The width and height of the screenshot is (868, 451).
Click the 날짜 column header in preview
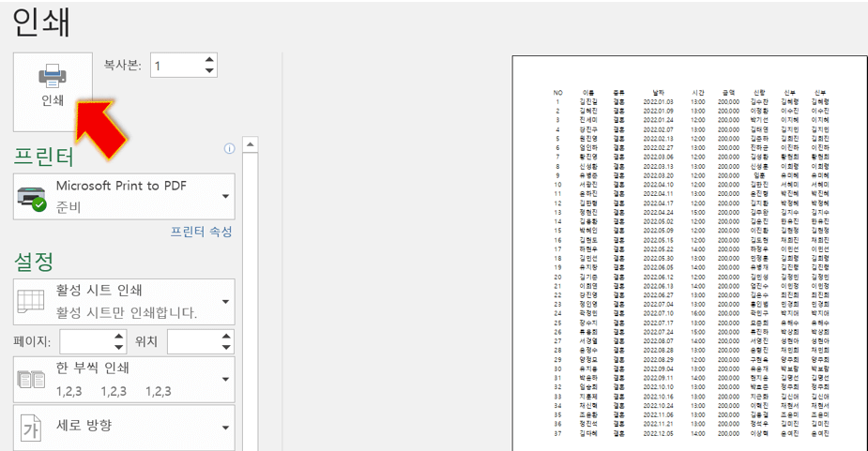pos(658,93)
